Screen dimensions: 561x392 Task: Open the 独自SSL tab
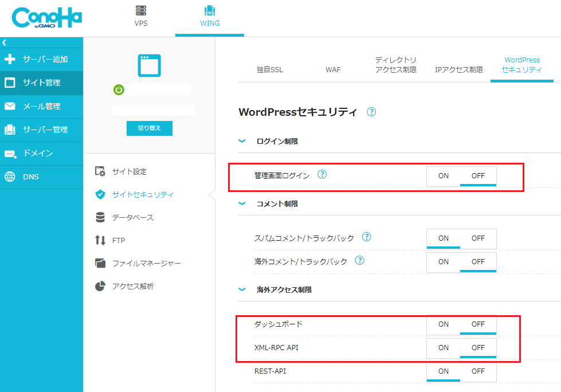pos(270,70)
